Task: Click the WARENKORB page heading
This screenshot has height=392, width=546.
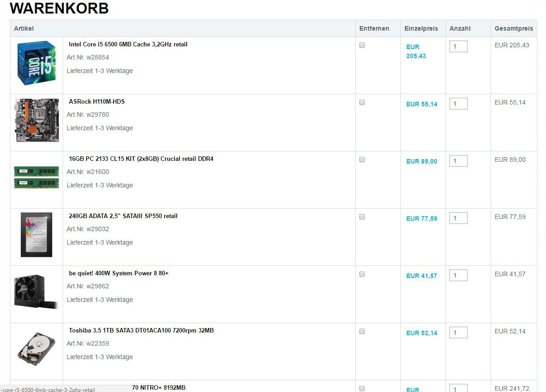Action: [x=59, y=8]
